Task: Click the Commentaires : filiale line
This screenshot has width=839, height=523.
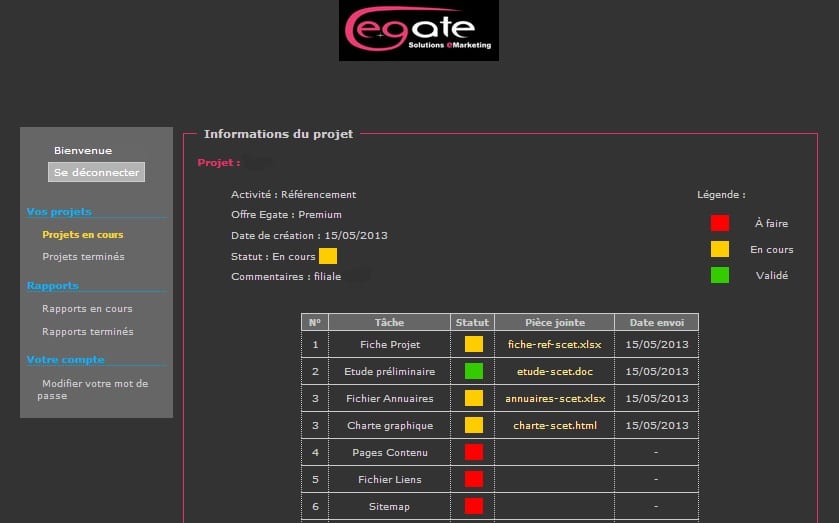Action: (286, 276)
